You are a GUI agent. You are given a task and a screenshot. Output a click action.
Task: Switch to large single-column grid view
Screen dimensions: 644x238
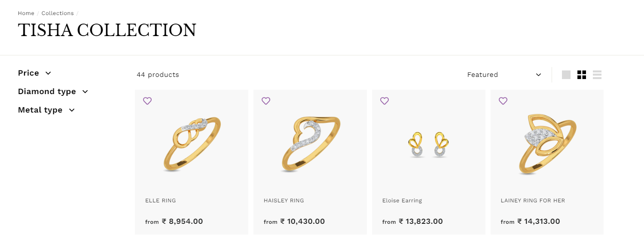click(566, 75)
